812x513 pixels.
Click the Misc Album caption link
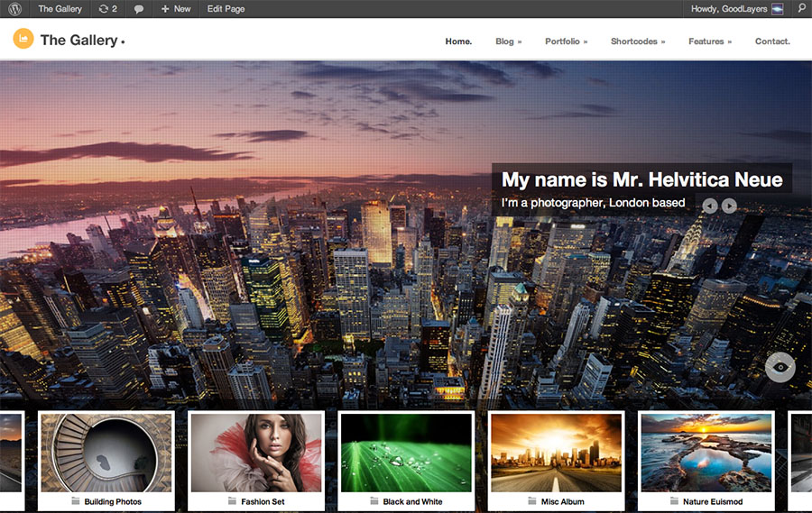(x=562, y=501)
